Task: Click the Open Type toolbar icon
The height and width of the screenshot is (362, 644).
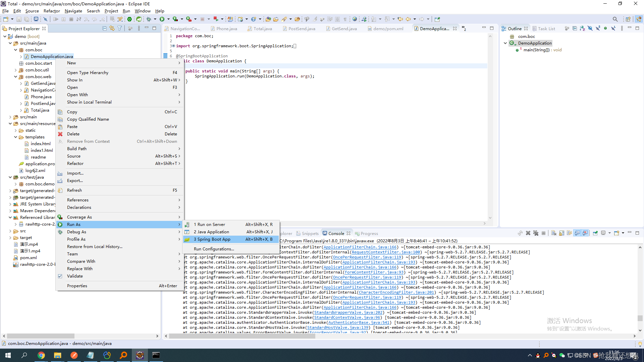Action: point(268,19)
